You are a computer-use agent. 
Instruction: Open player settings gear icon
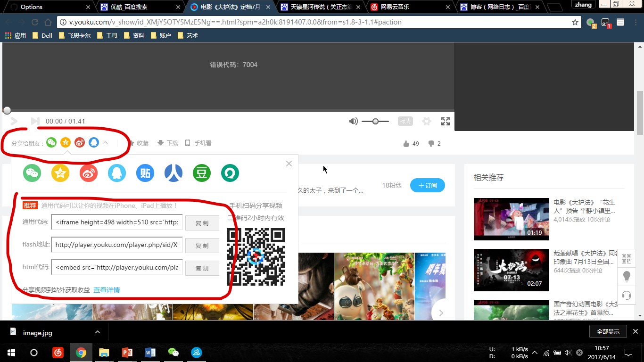(x=427, y=121)
